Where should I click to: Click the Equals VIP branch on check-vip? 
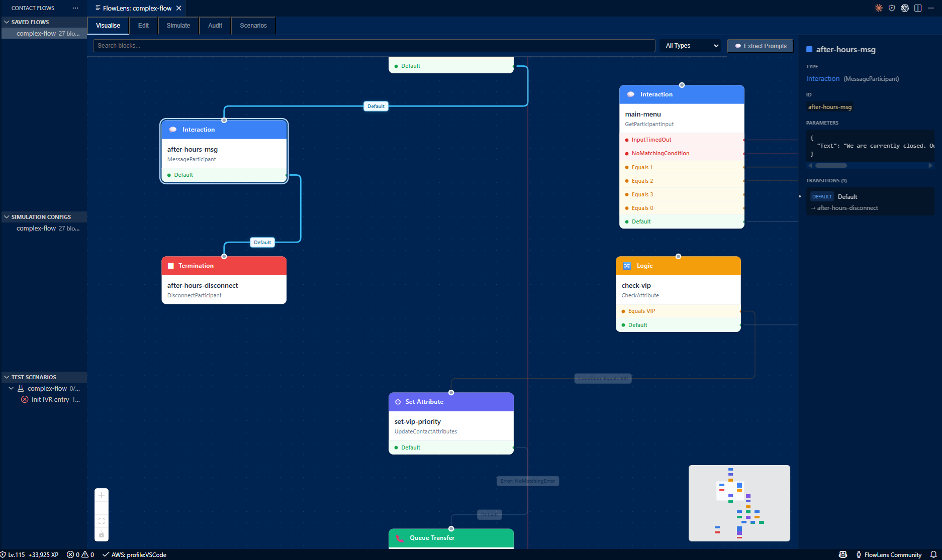[678, 311]
